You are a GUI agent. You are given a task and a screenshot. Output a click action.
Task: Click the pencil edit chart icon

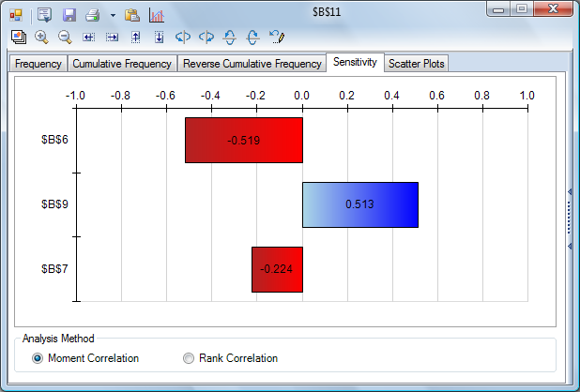click(x=276, y=38)
